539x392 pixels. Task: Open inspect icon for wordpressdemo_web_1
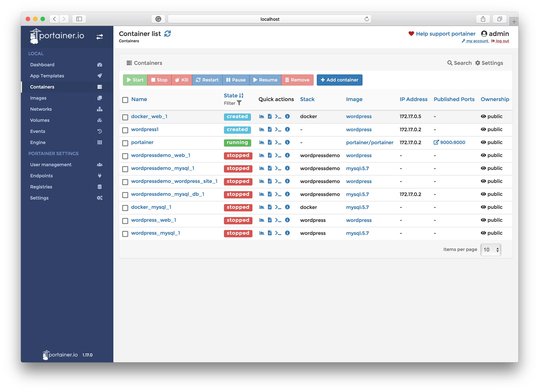[287, 155]
